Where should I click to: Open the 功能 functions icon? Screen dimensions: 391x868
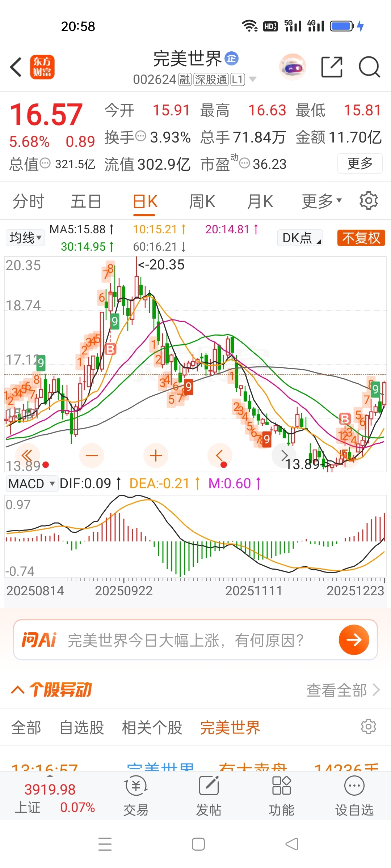click(x=282, y=796)
